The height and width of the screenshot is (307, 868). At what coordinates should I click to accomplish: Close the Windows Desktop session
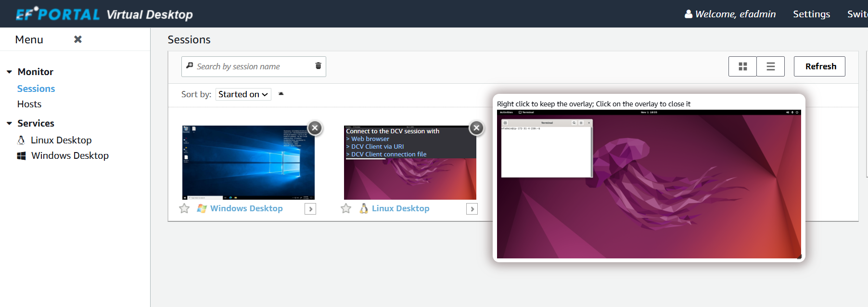tap(315, 128)
